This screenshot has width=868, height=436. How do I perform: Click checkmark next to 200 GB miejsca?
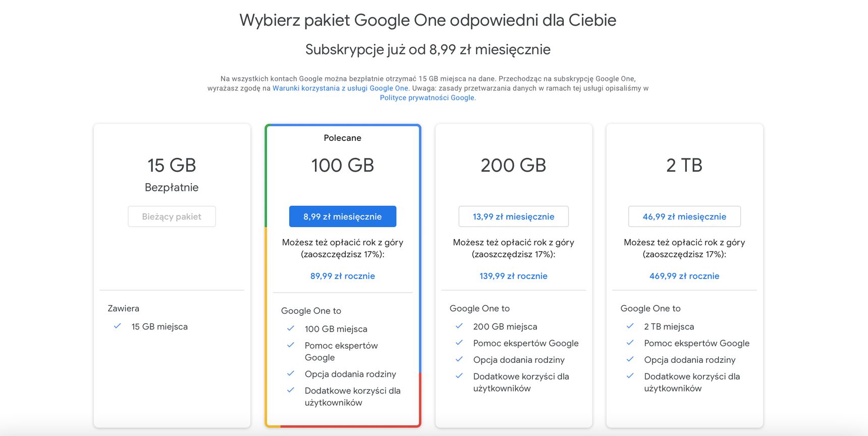tap(459, 326)
